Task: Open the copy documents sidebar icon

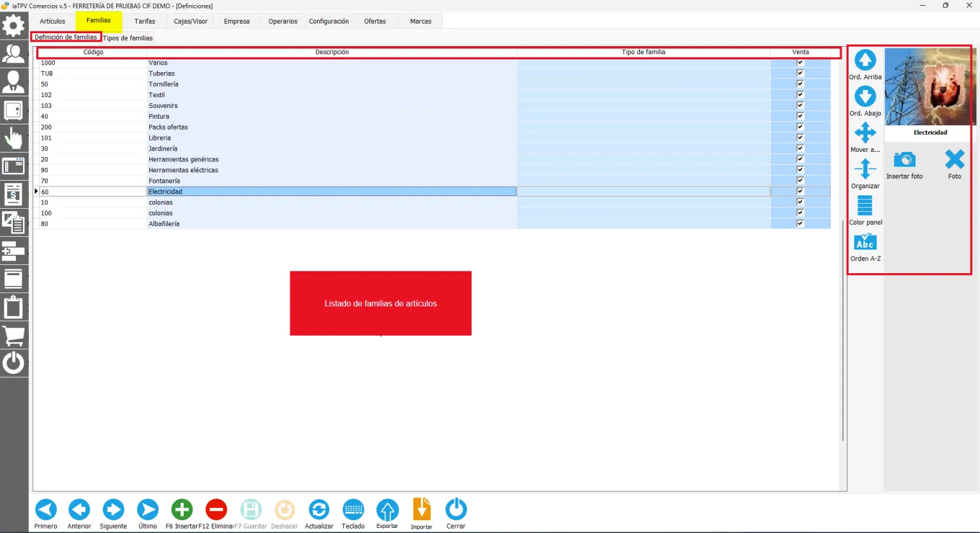Action: click(13, 223)
